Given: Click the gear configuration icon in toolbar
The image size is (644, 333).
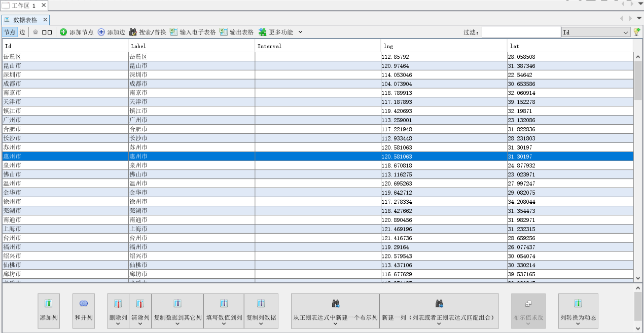Looking at the screenshot, I should 35,32.
